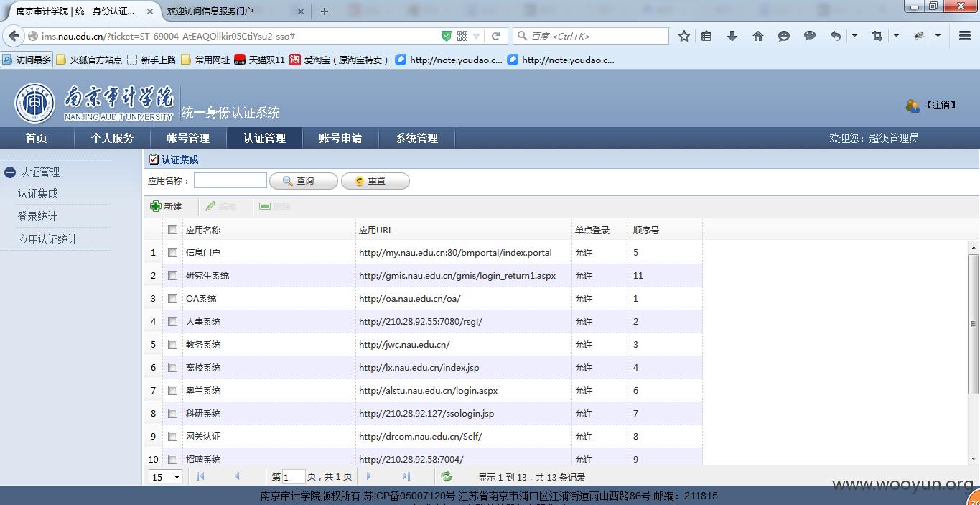Open 认证集成 in the sidebar
This screenshot has height=505, width=980.
(38, 193)
